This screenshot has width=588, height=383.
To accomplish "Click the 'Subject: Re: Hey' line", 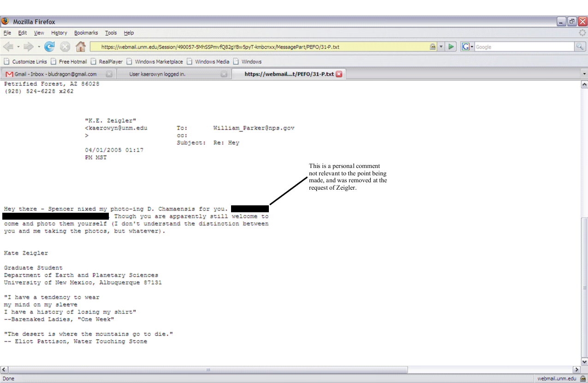I will coord(208,143).
